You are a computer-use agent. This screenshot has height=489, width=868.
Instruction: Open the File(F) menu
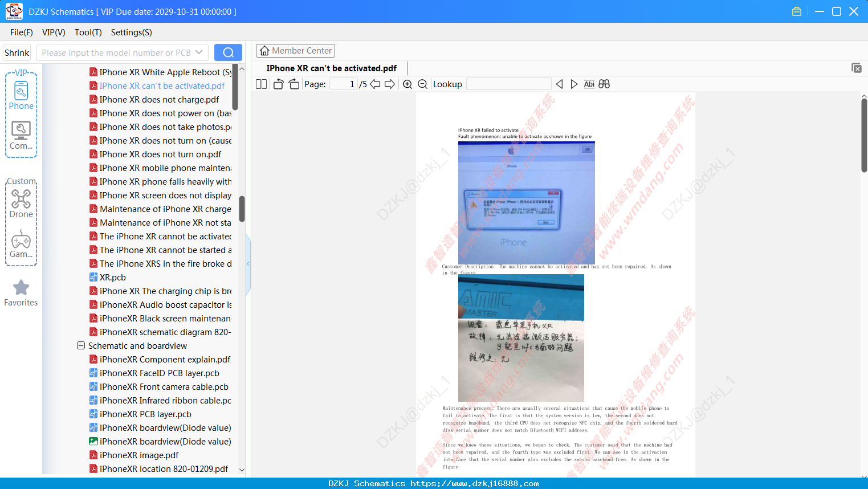22,32
